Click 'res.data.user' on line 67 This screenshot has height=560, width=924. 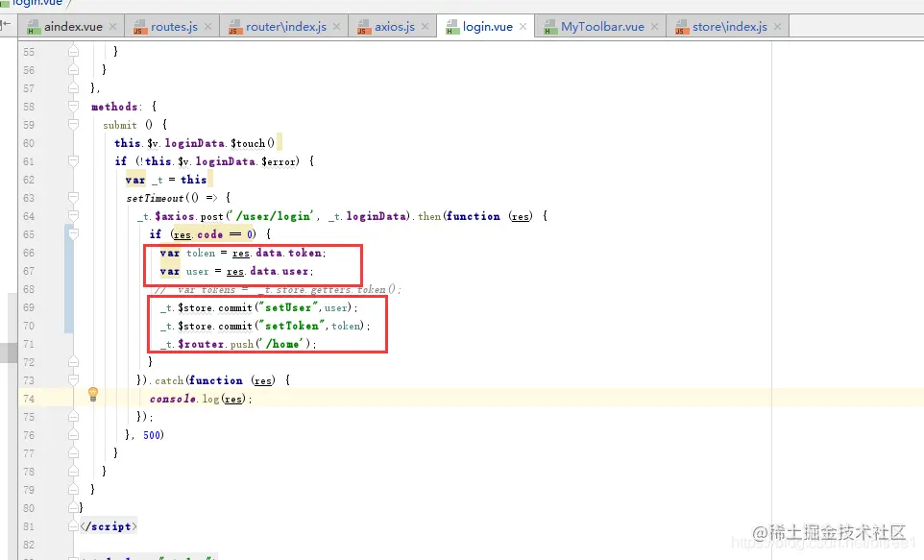[268, 271]
